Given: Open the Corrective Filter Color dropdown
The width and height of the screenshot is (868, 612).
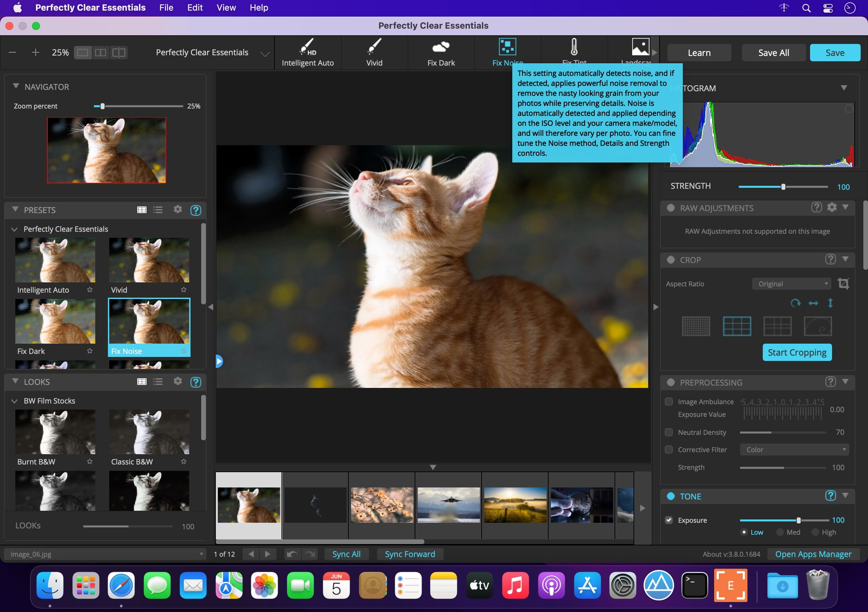Looking at the screenshot, I should [x=794, y=450].
